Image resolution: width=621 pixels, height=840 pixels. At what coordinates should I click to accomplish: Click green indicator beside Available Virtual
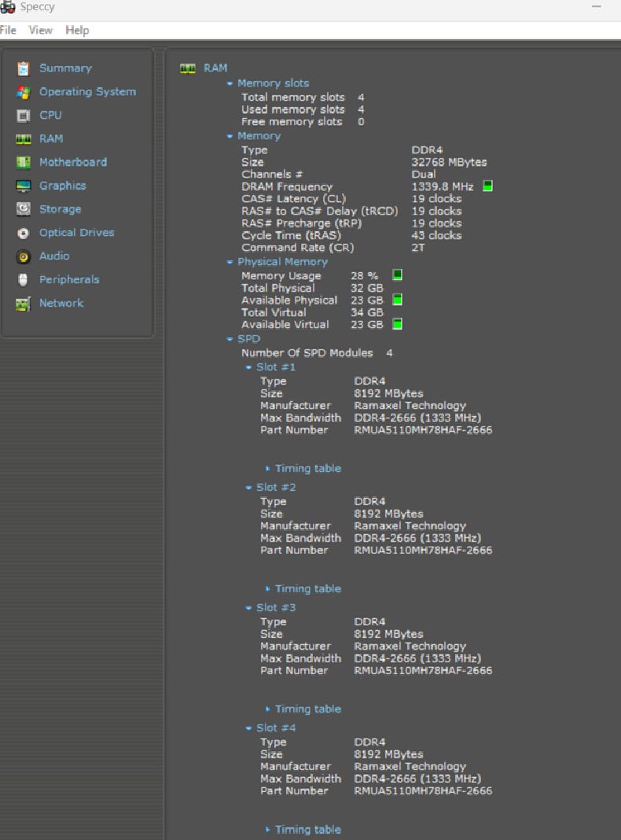click(x=397, y=324)
